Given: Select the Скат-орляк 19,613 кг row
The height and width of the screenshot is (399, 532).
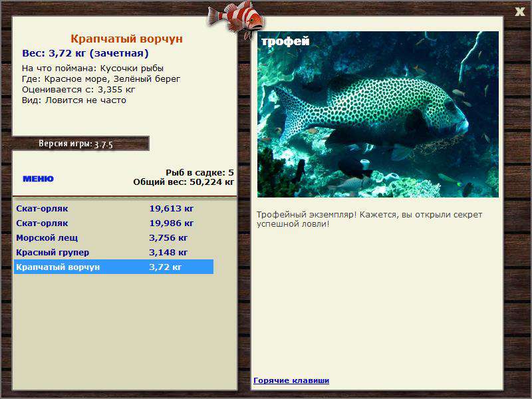Looking at the screenshot, I should (114, 208).
